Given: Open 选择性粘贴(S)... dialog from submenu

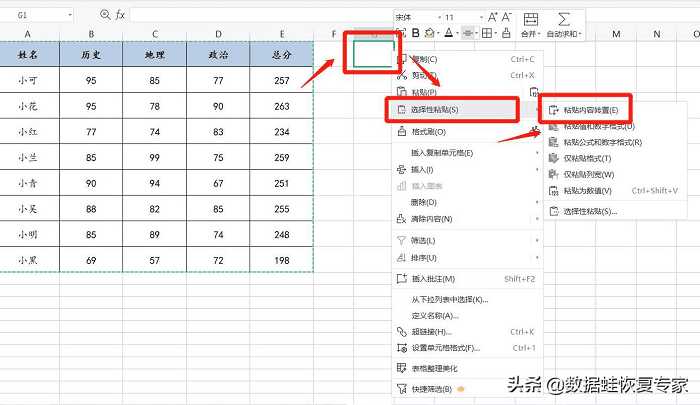Looking at the screenshot, I should [x=615, y=211].
